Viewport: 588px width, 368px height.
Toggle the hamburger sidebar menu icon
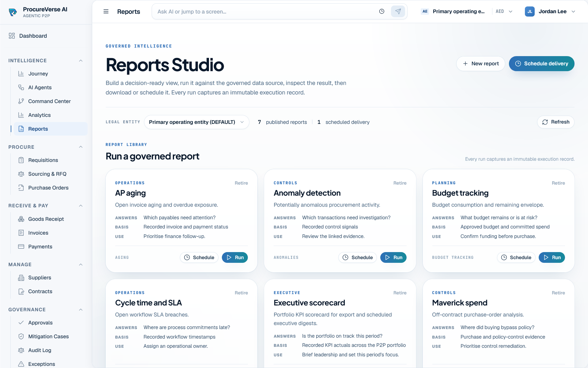(x=106, y=12)
